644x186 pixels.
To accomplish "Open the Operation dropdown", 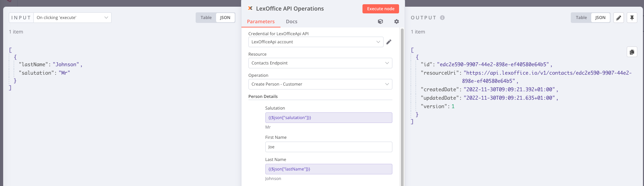I will click(320, 84).
